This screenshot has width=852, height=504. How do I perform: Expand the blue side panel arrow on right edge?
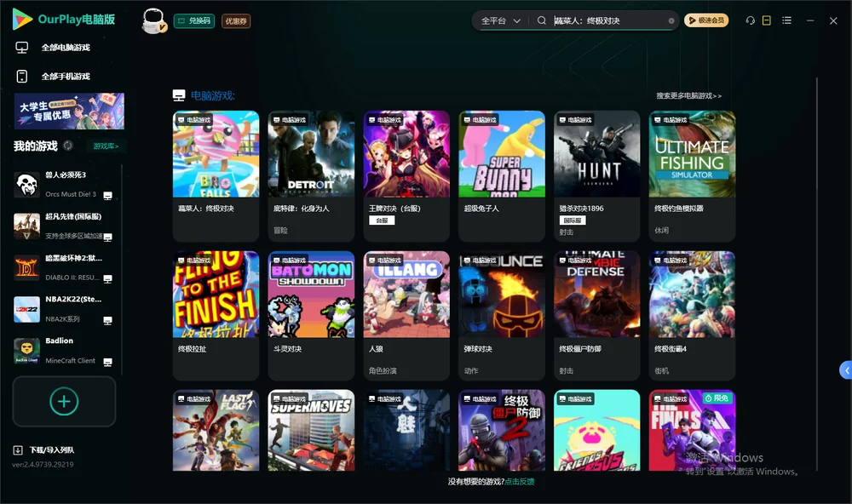click(x=846, y=370)
